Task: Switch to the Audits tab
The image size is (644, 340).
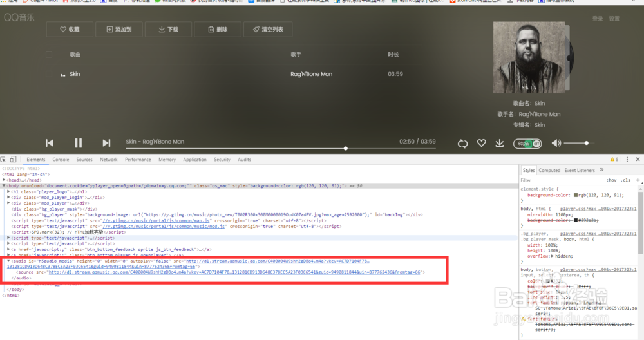Action: 244,159
